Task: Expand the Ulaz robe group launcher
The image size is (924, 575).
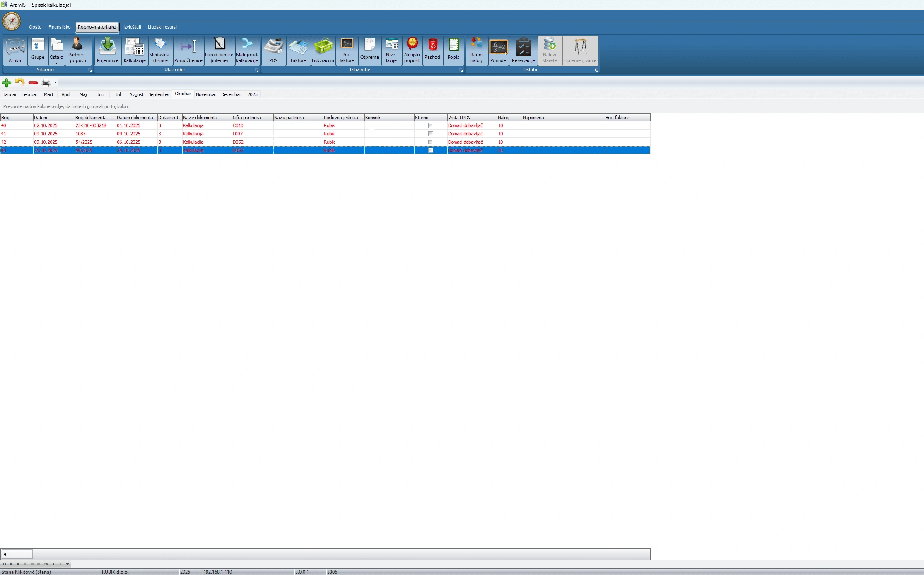Action: pos(257,70)
